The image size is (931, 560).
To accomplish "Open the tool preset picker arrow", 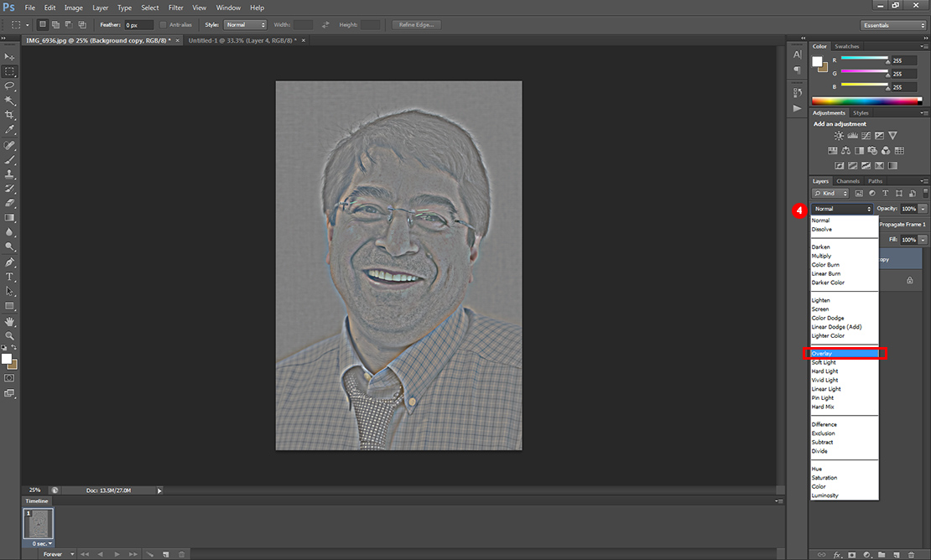I will pos(28,25).
